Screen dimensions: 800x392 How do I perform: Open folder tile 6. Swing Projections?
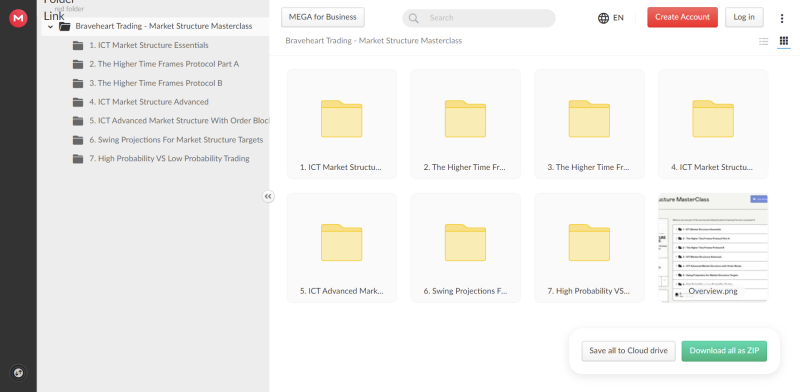click(x=465, y=248)
